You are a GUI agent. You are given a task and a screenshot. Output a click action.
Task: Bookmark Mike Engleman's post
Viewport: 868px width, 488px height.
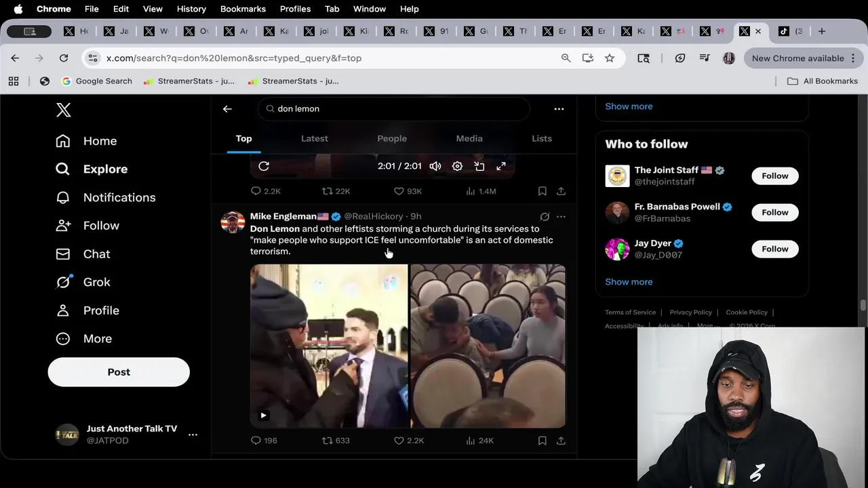[x=542, y=441]
